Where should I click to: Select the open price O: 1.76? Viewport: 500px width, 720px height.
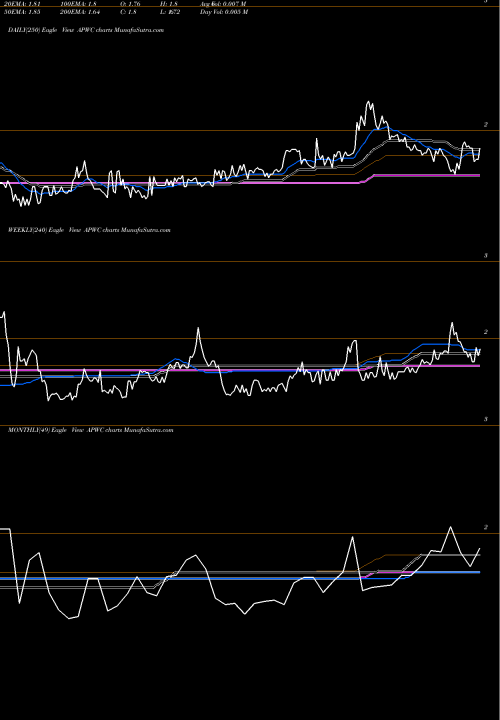(130, 4)
